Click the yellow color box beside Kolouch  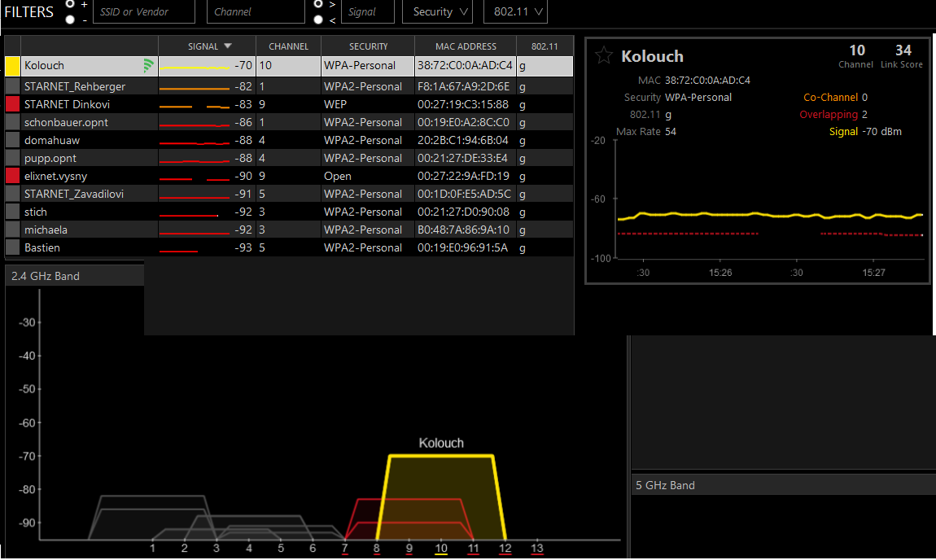click(12, 66)
